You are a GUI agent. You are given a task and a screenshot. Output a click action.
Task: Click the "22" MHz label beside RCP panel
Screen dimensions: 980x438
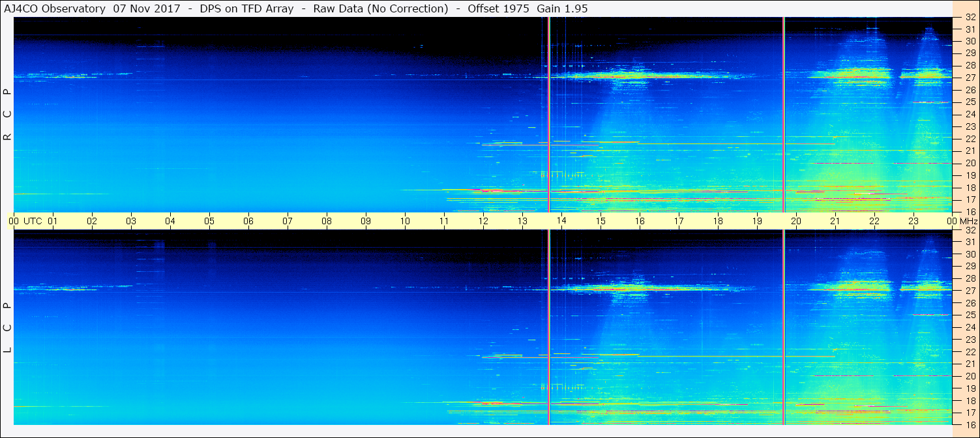970,139
